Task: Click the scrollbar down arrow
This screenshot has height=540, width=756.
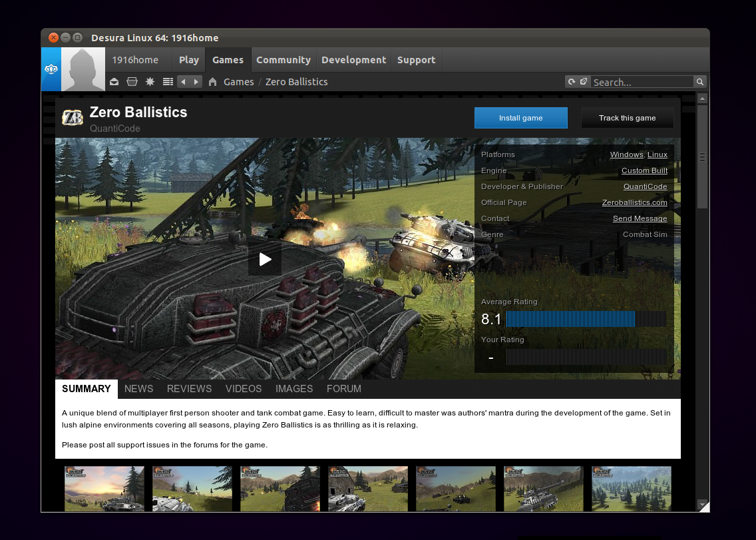Action: point(702,504)
